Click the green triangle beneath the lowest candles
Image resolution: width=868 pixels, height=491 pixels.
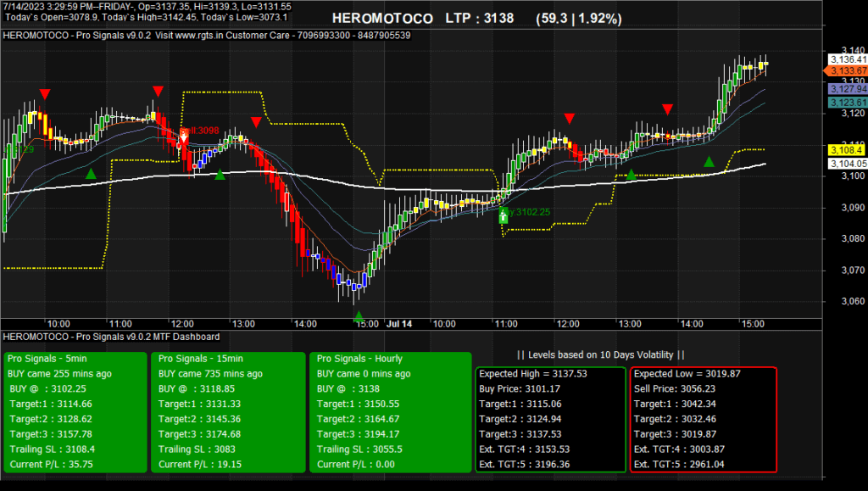(359, 316)
